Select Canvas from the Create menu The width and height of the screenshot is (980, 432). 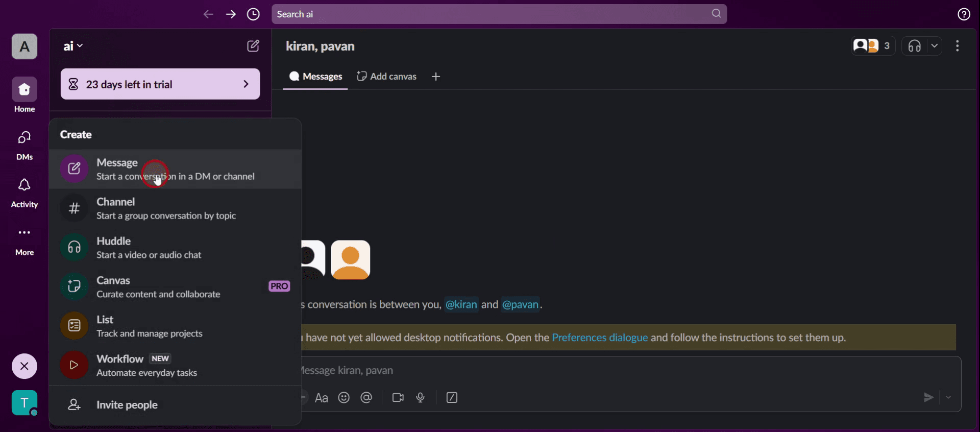click(175, 287)
